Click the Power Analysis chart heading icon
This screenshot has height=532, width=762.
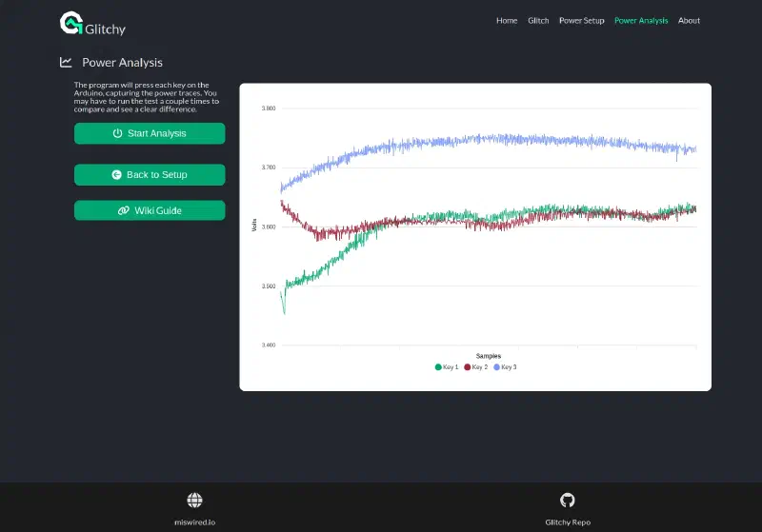click(66, 62)
